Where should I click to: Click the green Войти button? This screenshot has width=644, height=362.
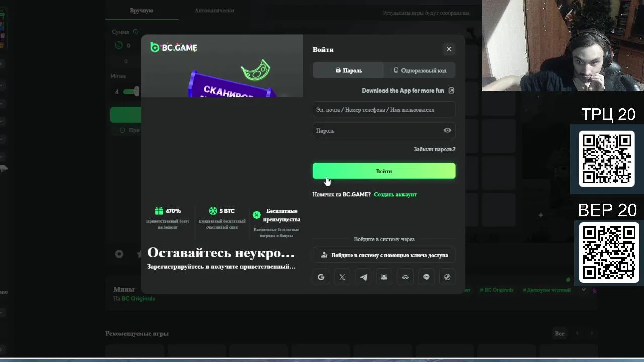click(384, 171)
